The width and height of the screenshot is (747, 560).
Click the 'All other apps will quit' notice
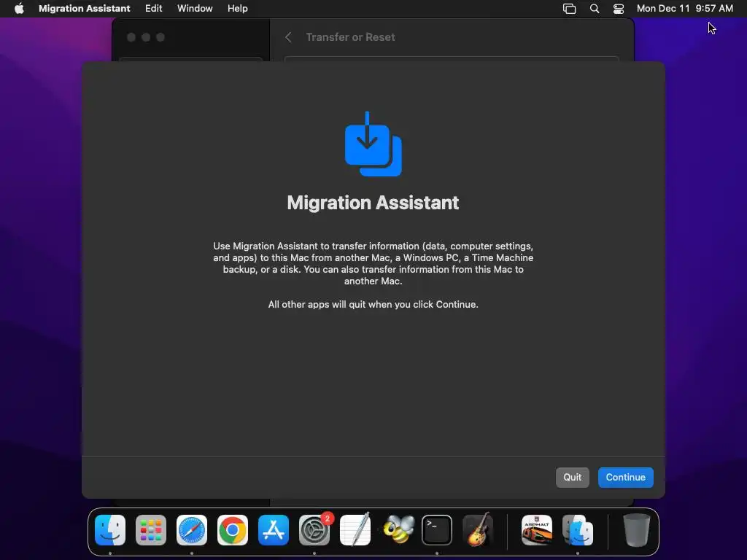pyautogui.click(x=373, y=304)
